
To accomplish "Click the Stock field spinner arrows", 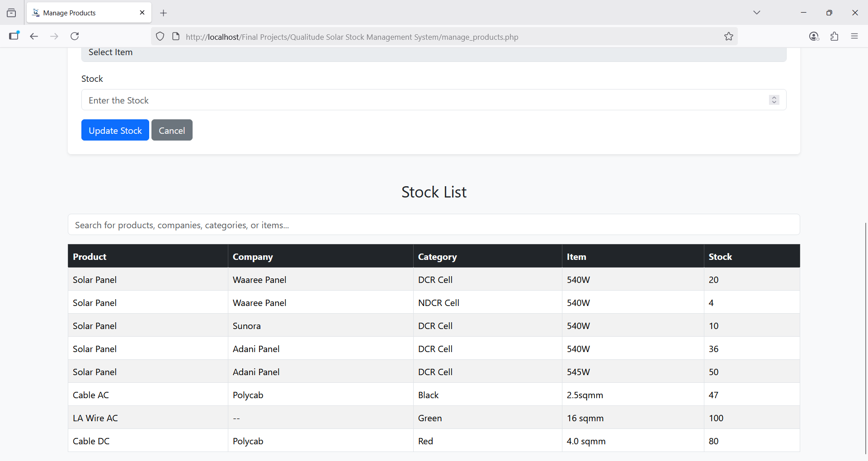I will point(774,100).
